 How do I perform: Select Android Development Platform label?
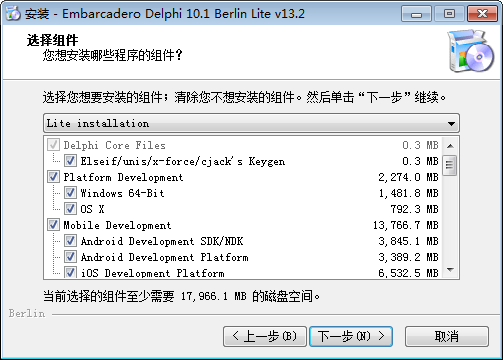[x=165, y=257]
